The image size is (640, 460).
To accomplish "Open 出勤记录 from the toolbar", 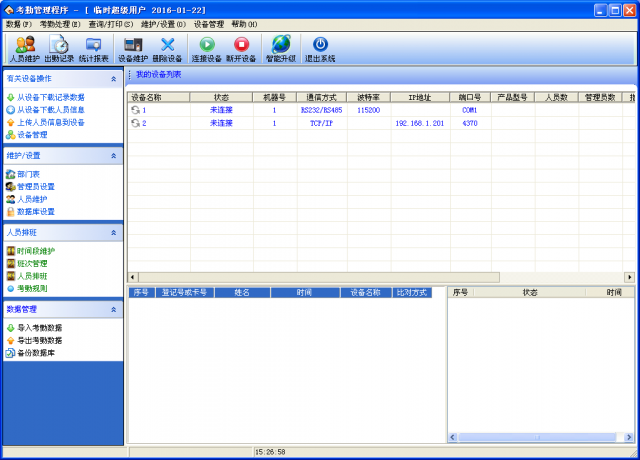I will click(x=59, y=49).
